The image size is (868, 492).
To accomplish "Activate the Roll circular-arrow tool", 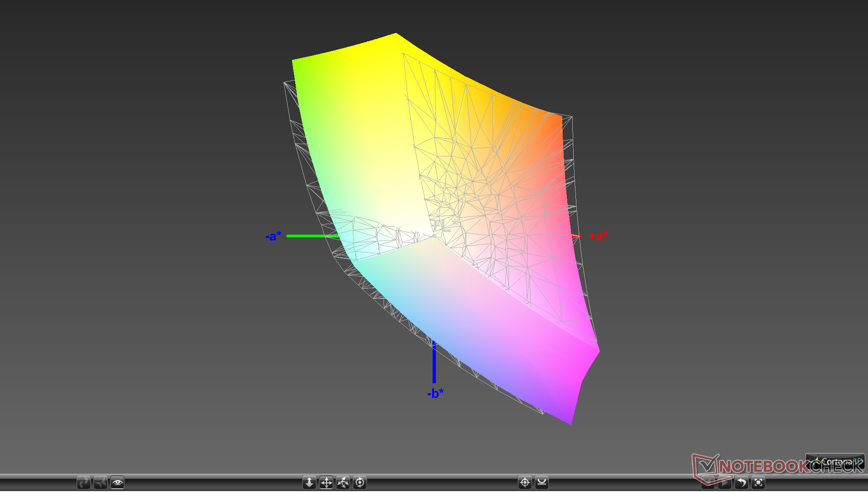I will 360,482.
